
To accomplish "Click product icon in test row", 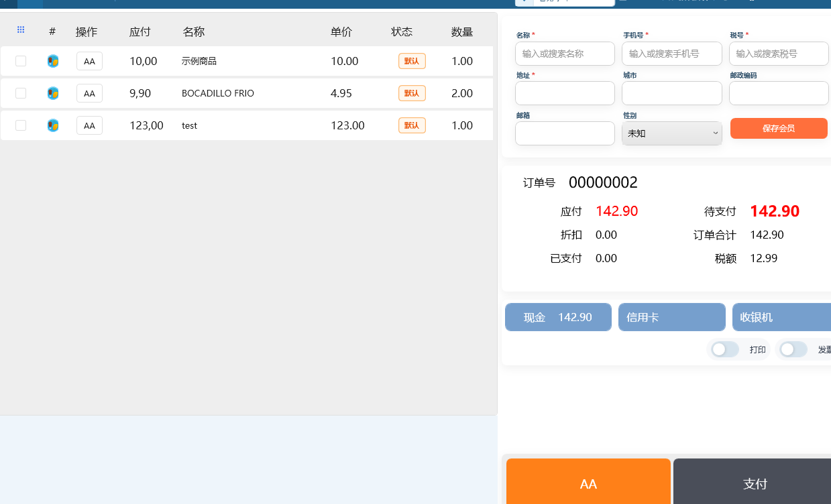I will (x=53, y=125).
